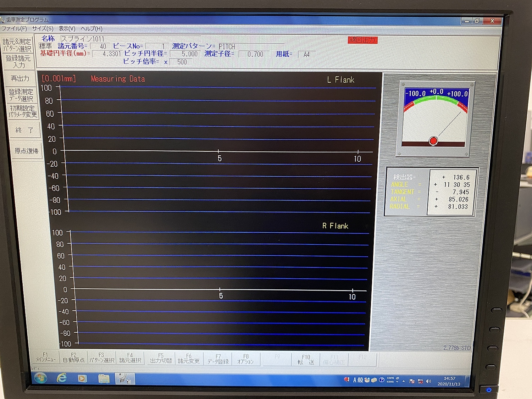
Task: Open the IME help question mark icon
Action: [x=382, y=380]
